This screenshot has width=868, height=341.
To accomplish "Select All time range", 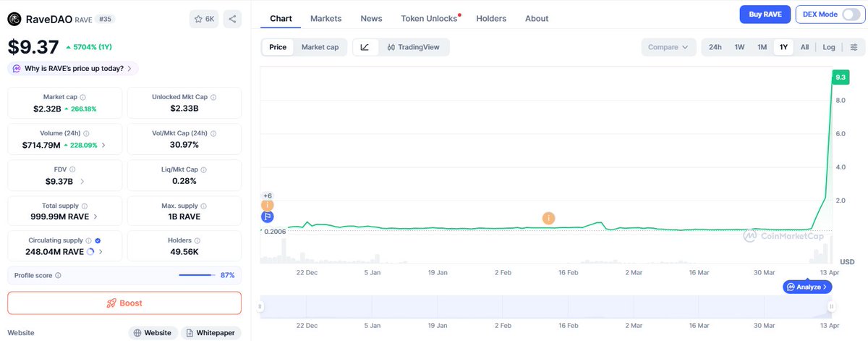I will pyautogui.click(x=804, y=47).
